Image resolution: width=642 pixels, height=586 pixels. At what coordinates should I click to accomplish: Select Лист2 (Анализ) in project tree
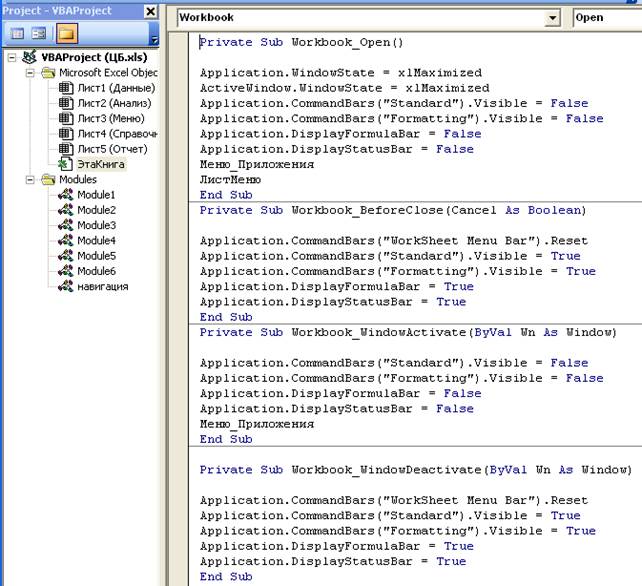tap(114, 103)
